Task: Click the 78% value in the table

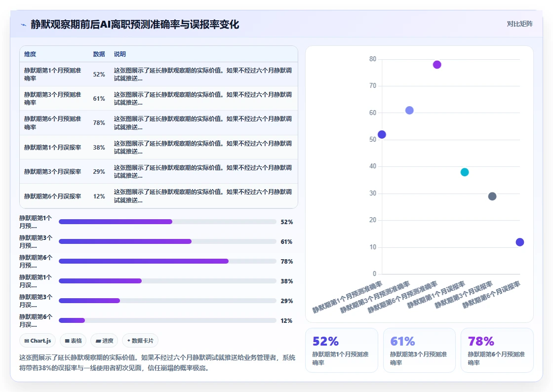Action: click(x=99, y=122)
